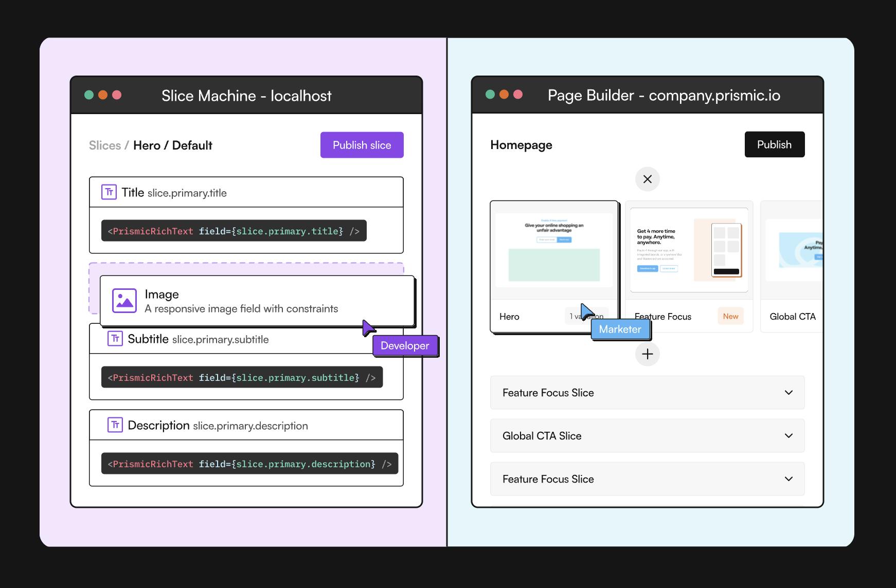Image resolution: width=896 pixels, height=588 pixels.
Task: Click the pink dot in Page Builder window
Action: tap(518, 95)
